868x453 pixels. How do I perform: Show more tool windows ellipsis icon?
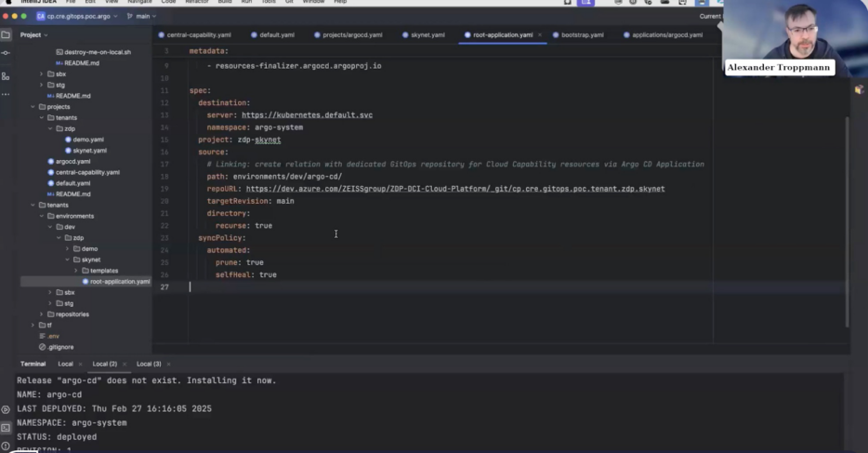tap(6, 95)
